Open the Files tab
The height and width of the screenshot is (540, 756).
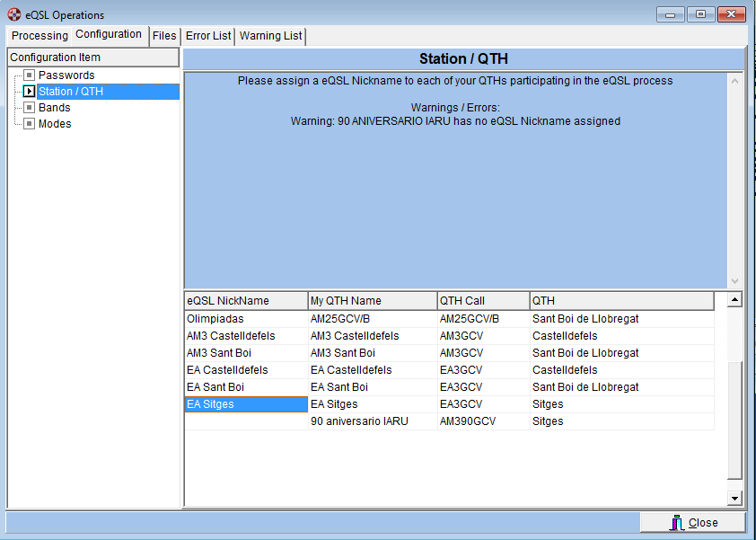pyautogui.click(x=164, y=36)
